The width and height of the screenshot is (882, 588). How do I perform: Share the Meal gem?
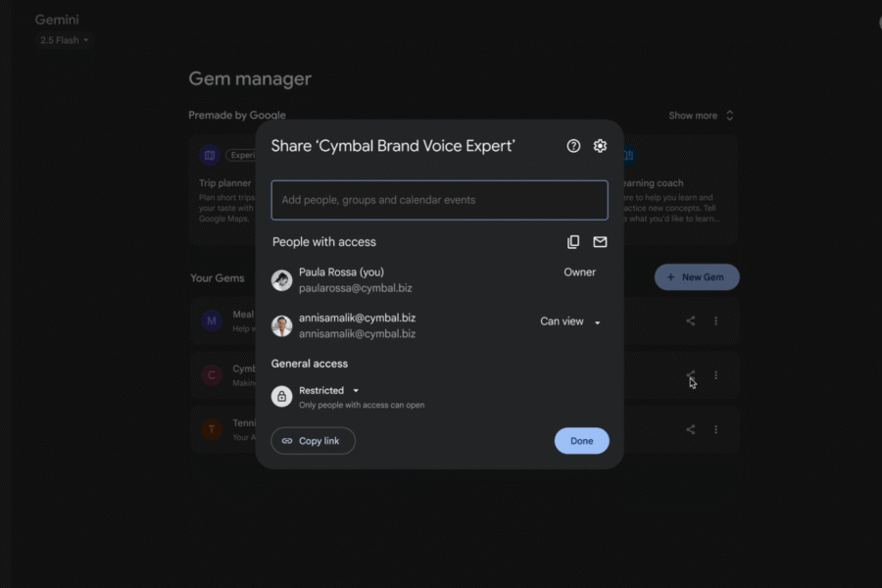[x=689, y=320]
